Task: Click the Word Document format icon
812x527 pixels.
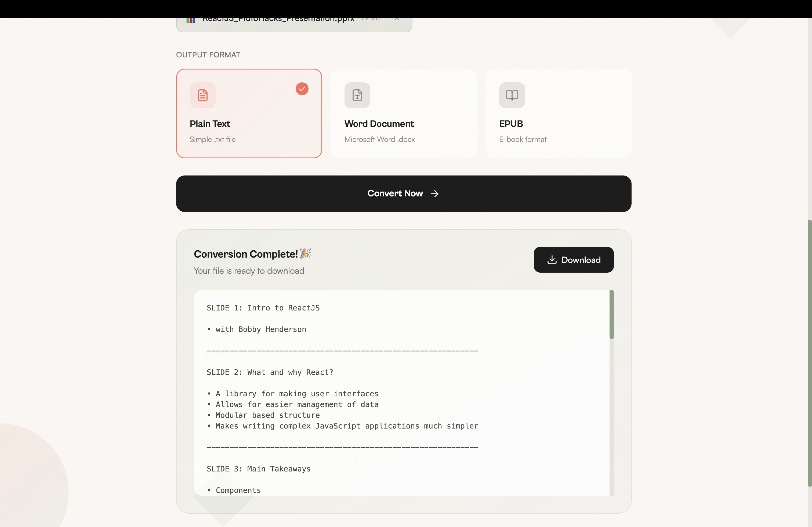Action: [x=357, y=96]
